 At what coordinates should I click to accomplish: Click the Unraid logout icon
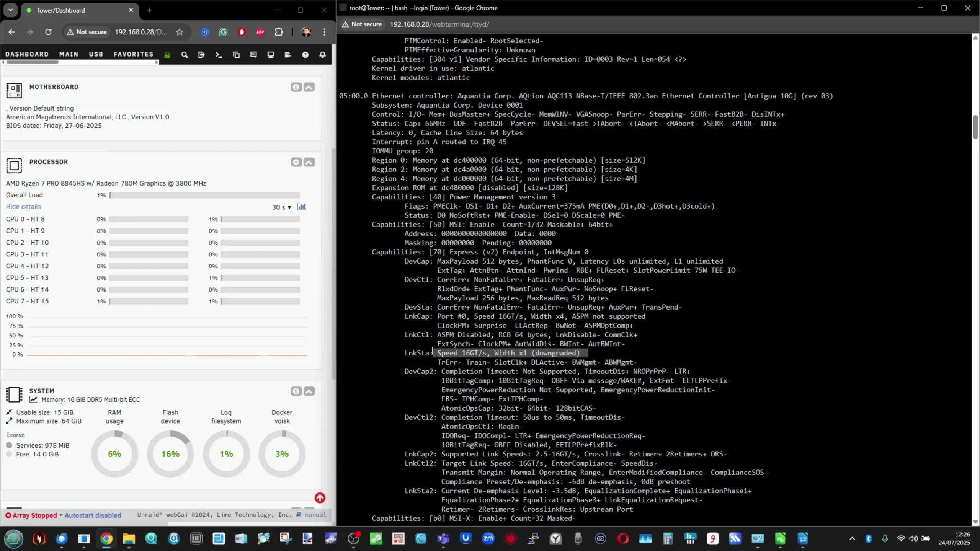201,55
